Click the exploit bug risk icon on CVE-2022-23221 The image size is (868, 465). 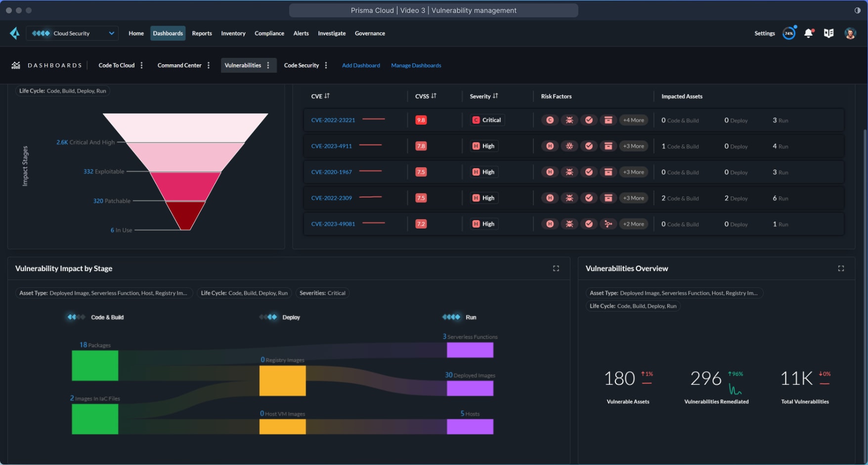click(x=569, y=120)
